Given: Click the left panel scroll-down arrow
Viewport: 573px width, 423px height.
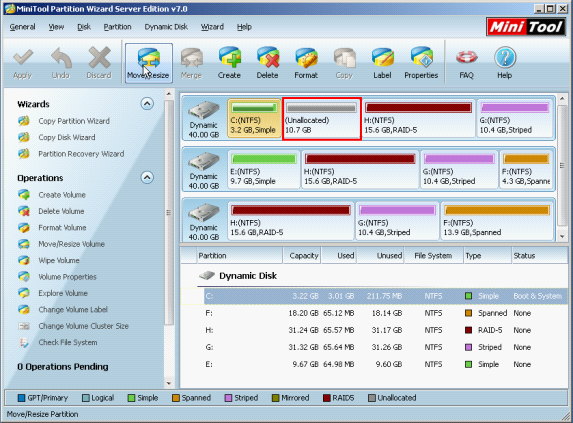Looking at the screenshot, I should click(169, 383).
